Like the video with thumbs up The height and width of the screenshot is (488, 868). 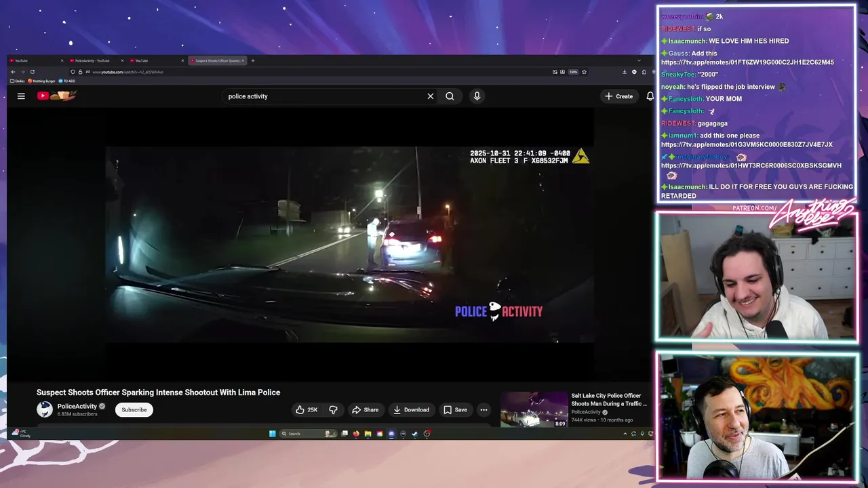pos(307,409)
